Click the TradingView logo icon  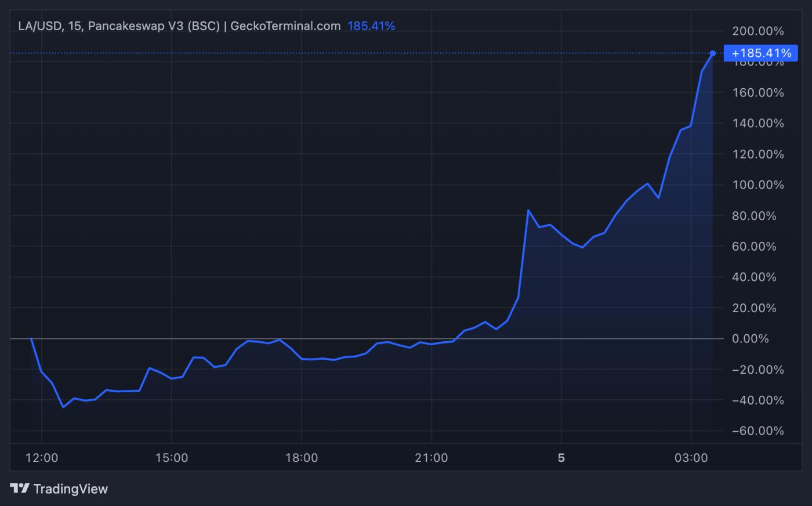click(19, 489)
